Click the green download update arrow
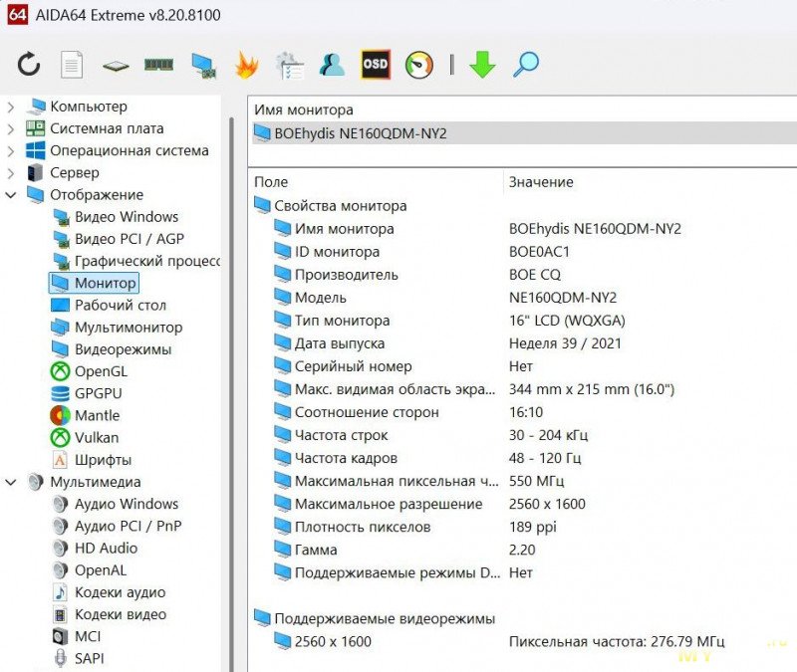Viewport: 797px width, 672px height. 482,66
